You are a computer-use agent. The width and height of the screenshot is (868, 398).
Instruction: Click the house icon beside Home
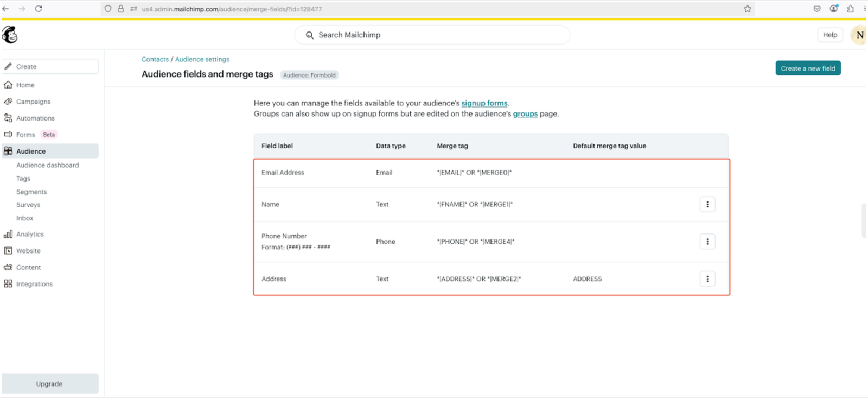(x=8, y=85)
